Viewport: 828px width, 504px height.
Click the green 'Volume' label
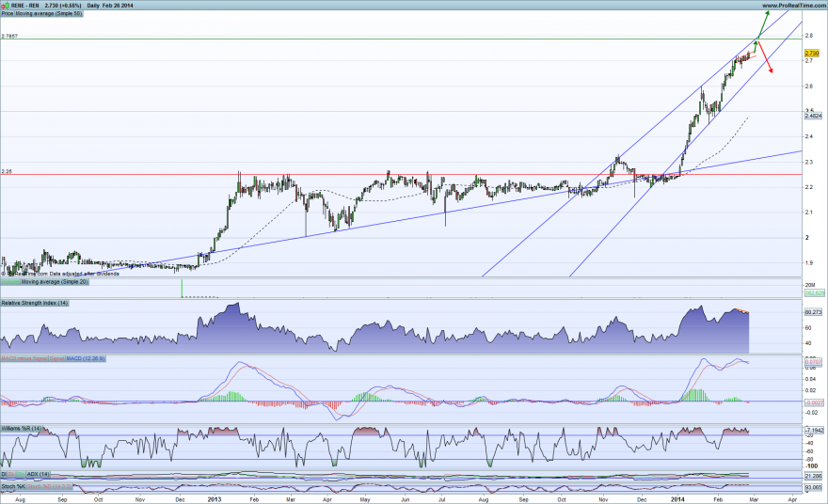pyautogui.click(x=10, y=282)
